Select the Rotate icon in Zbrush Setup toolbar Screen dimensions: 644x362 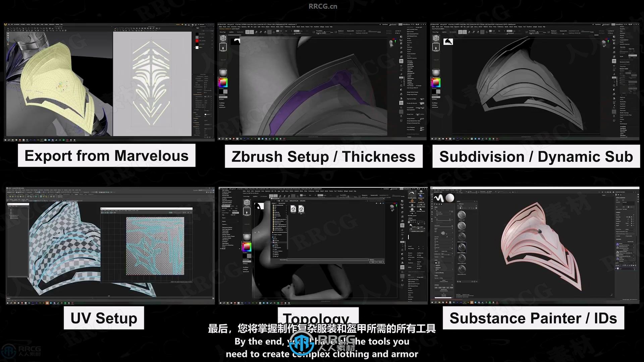pos(265,32)
